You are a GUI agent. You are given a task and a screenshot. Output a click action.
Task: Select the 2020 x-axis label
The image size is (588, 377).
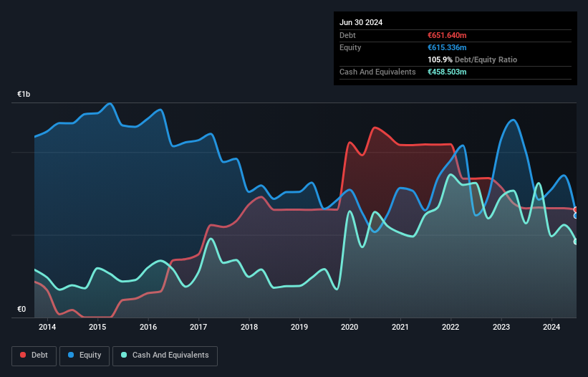click(350, 327)
